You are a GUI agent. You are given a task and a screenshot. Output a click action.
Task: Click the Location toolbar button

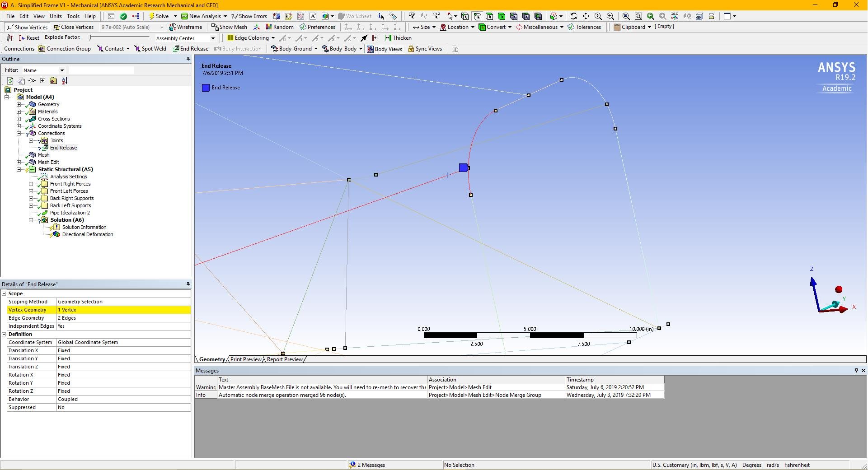[457, 27]
